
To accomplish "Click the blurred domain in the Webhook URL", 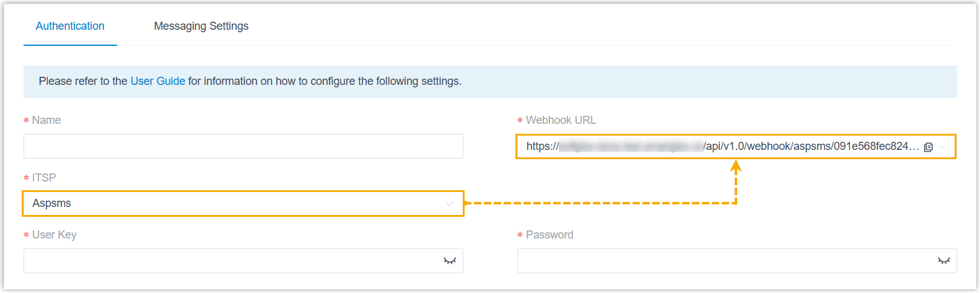I will click(631, 147).
